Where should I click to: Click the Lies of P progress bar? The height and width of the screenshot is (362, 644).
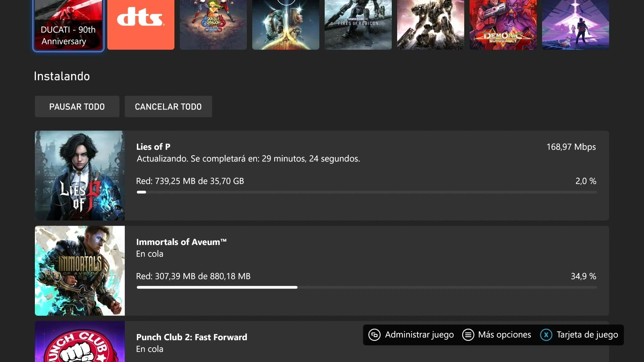(367, 192)
